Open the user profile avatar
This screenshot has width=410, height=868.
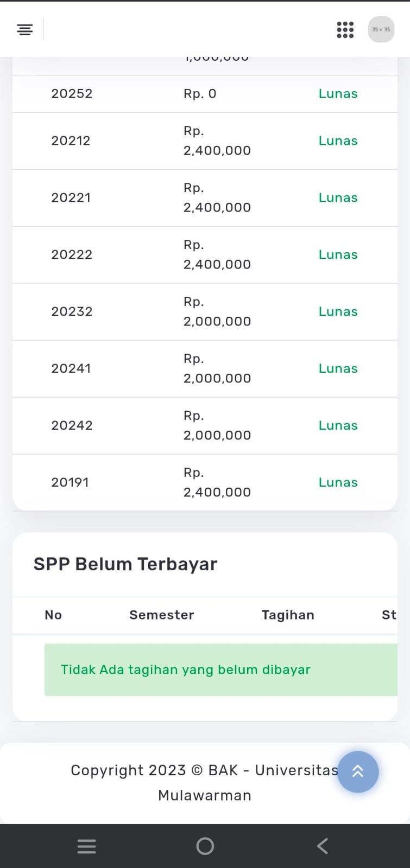[x=381, y=30]
